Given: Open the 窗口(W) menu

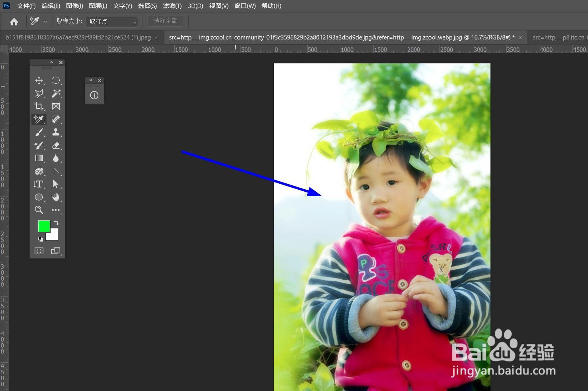Looking at the screenshot, I should [245, 6].
